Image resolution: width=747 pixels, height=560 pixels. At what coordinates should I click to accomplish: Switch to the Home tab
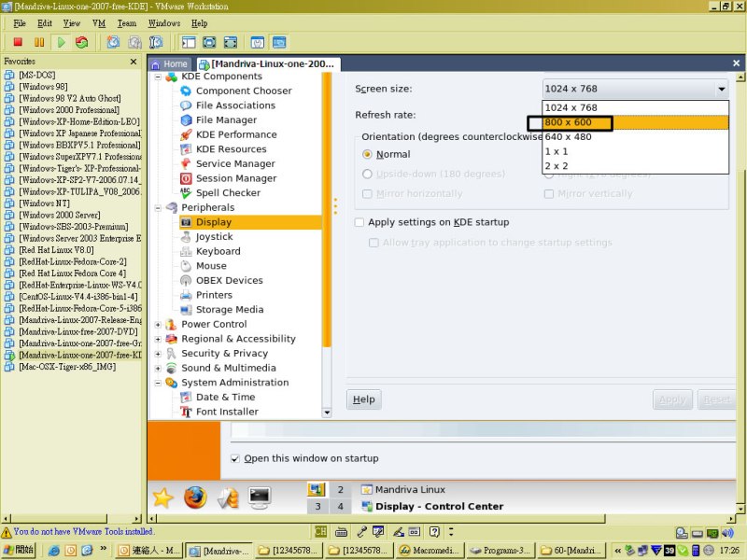[170, 63]
